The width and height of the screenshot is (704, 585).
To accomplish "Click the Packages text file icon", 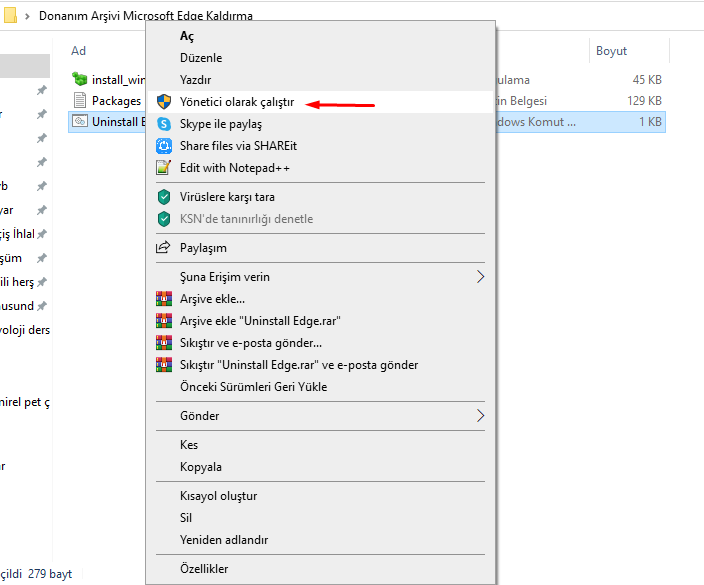I will point(80,100).
